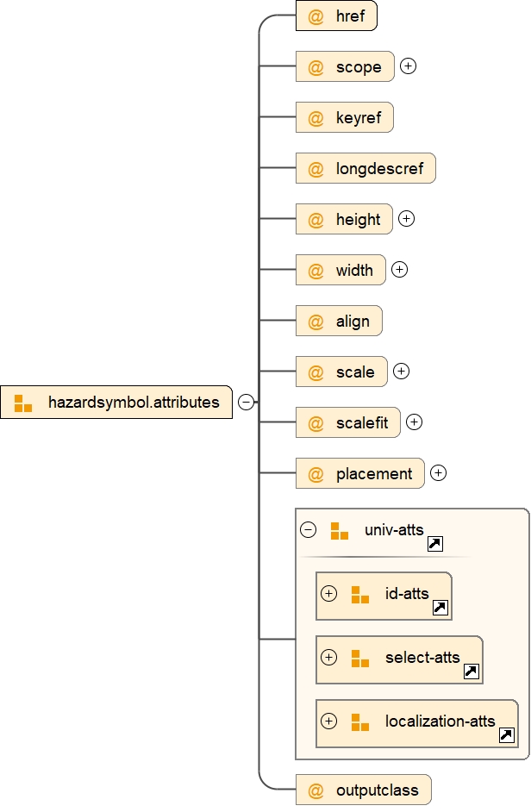Click the univ-atts group icon
531x812 pixels.
tap(340, 531)
